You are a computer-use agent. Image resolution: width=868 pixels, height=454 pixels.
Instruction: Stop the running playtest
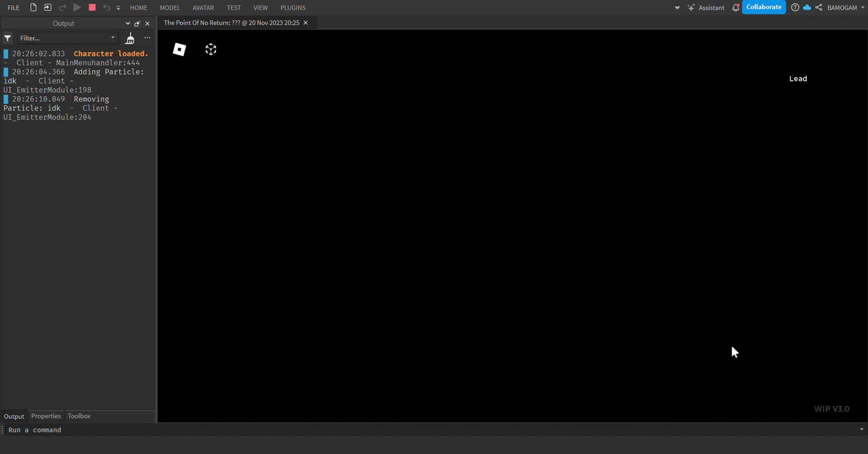(92, 8)
